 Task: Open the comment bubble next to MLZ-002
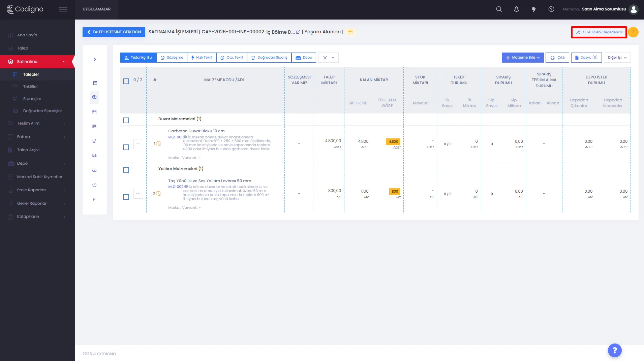[x=186, y=187]
